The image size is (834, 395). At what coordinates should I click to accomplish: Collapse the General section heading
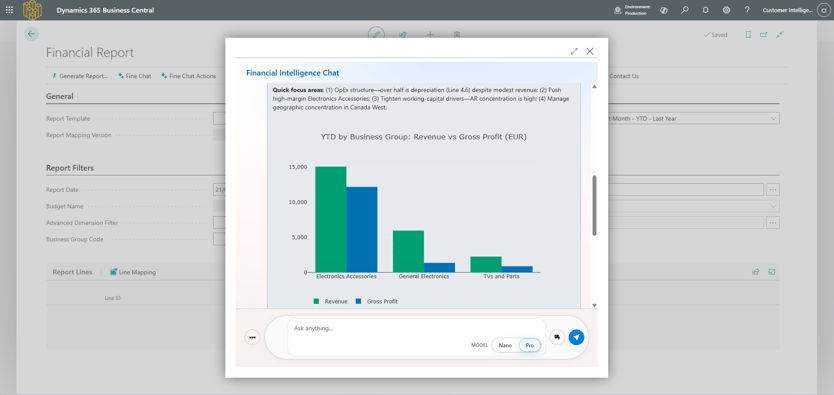tap(60, 97)
